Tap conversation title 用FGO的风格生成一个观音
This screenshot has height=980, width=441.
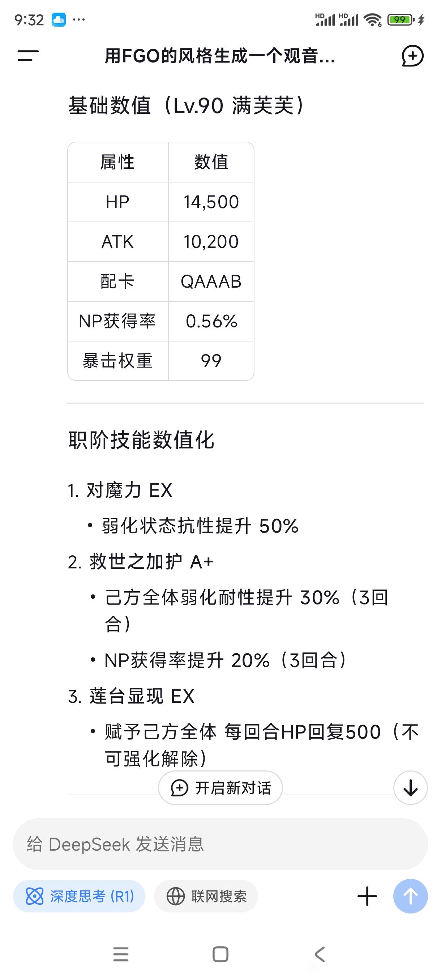click(x=220, y=56)
